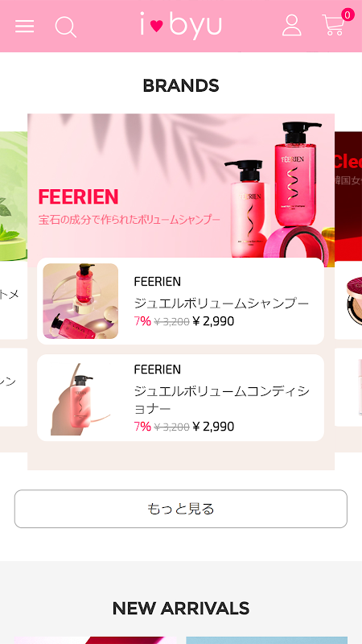The height and width of the screenshot is (644, 362).
Task: Open cushion compact product on right
Action: point(348,301)
